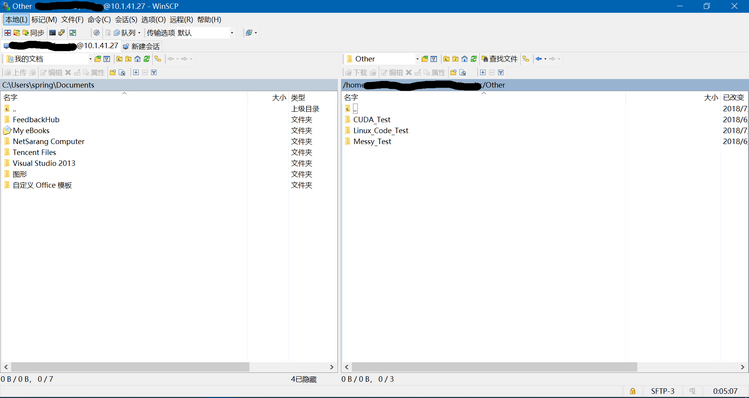Toggle synchronized browsing in local toolbar
The image size is (749, 398).
point(158,59)
